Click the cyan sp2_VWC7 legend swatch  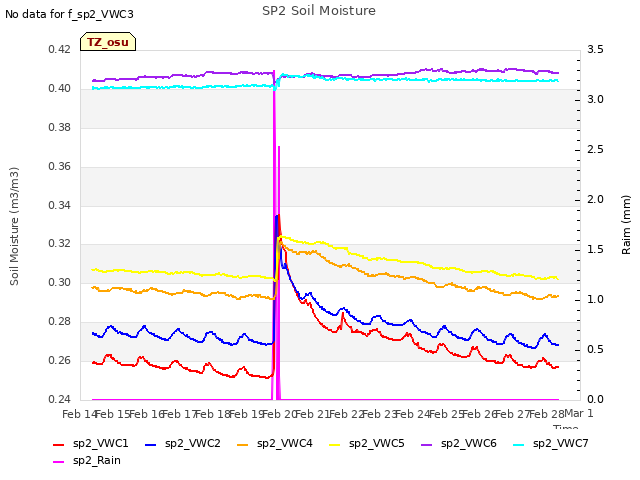click(519, 444)
